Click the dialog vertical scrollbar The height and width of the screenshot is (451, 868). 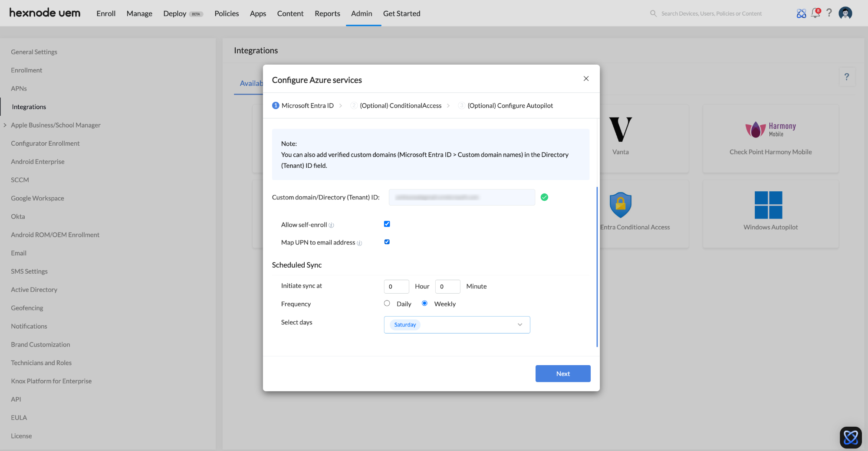(x=597, y=267)
